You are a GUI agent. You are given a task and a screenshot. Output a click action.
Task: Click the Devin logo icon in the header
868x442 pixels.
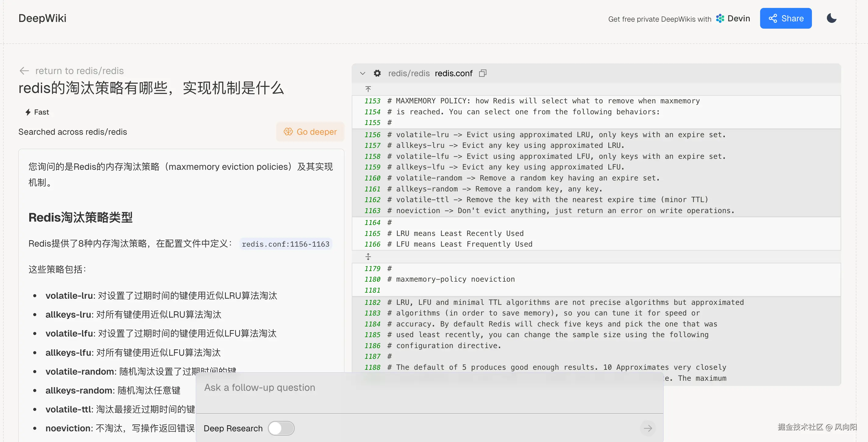pyautogui.click(x=720, y=19)
